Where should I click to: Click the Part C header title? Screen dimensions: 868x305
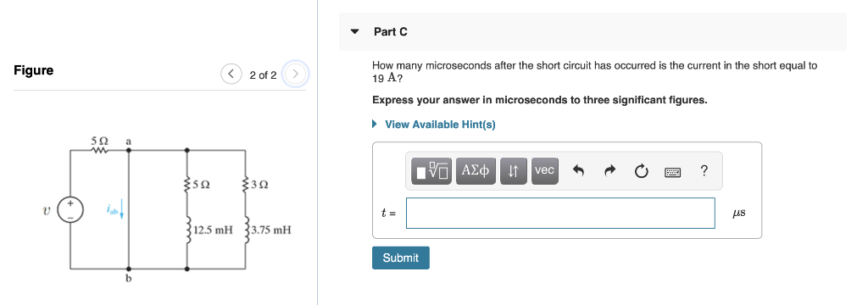click(390, 32)
